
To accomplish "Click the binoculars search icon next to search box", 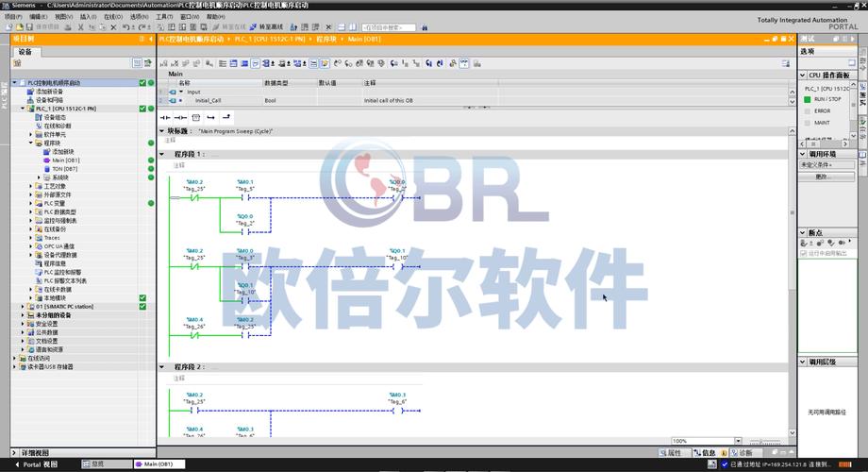I will click(425, 27).
